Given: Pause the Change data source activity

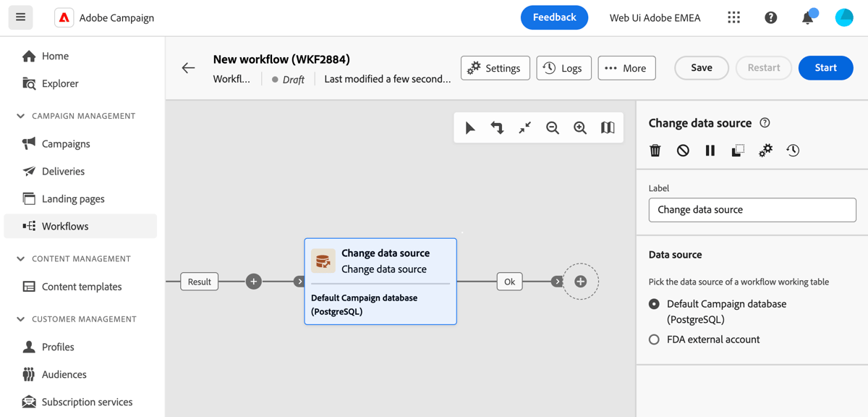Looking at the screenshot, I should pos(710,150).
